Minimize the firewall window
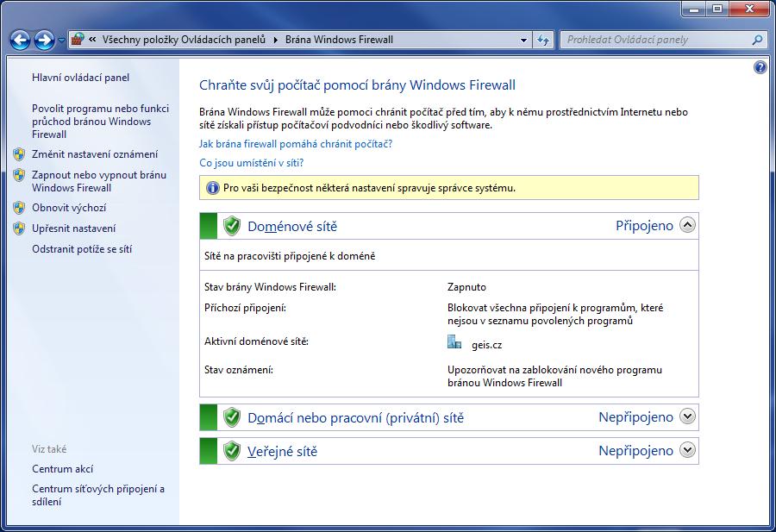Viewport: 776px width, 532px height. (x=694, y=9)
